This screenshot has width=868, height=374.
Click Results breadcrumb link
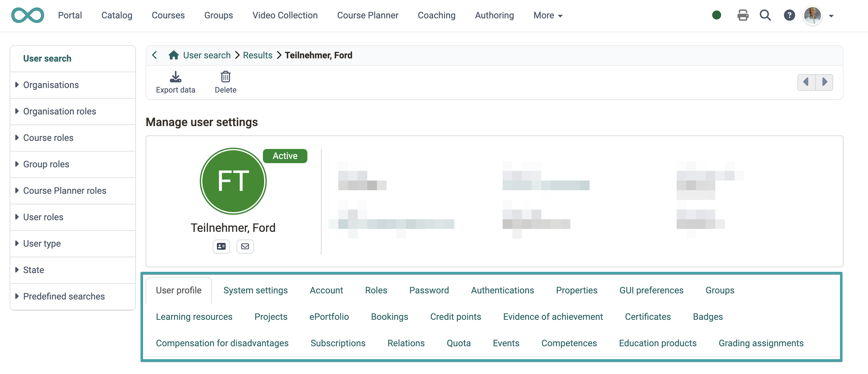(257, 55)
